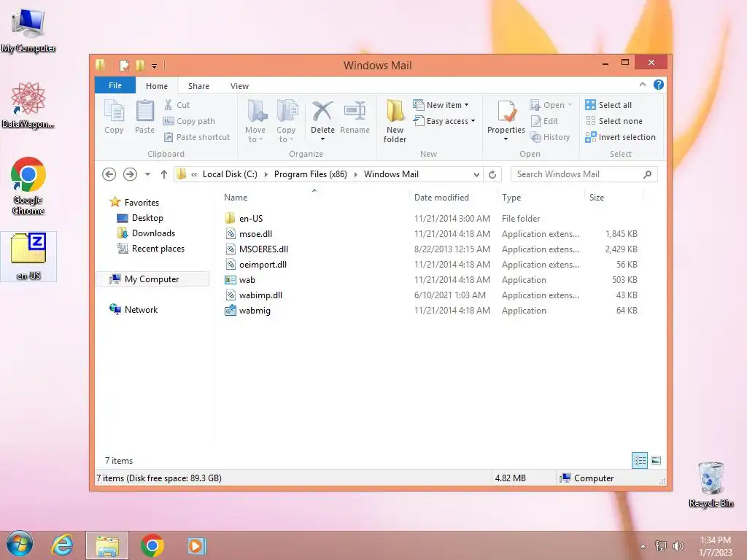Open Google Chrome from taskbar
Image resolution: width=747 pixels, height=560 pixels.
[152, 545]
